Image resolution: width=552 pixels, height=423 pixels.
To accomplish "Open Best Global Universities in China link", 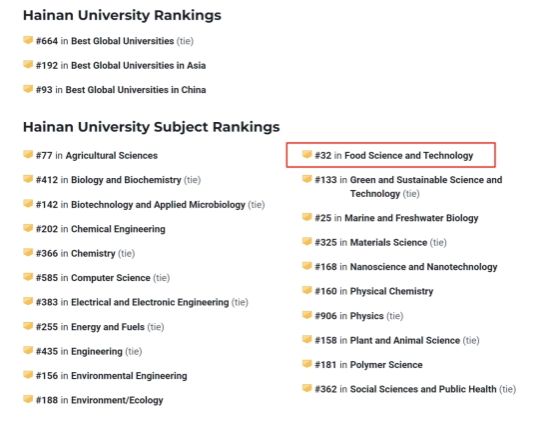I will click(x=136, y=90).
